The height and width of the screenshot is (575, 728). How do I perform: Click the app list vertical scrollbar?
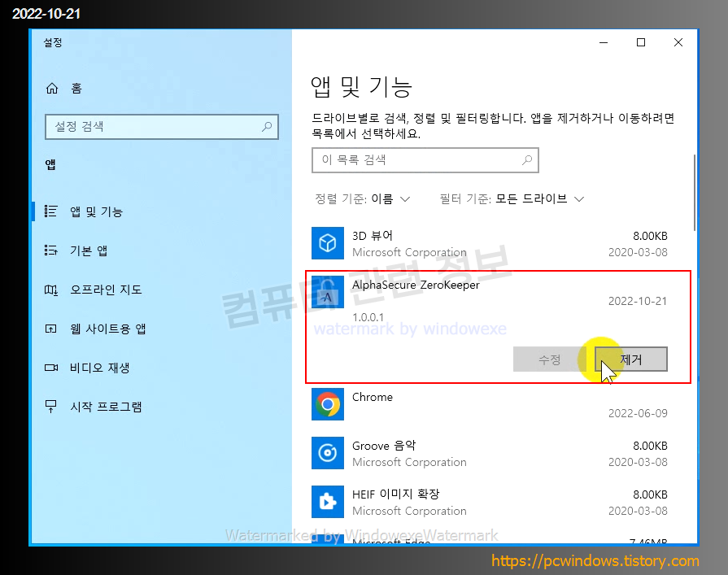(x=694, y=193)
